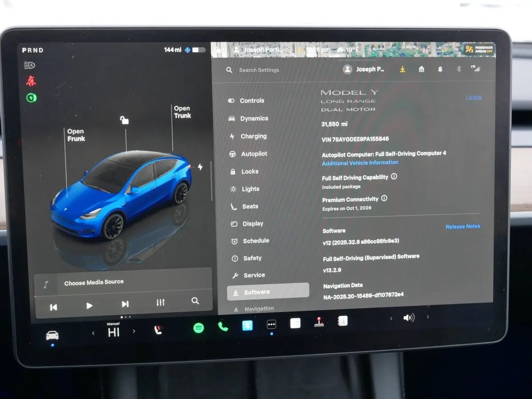Open the notifications bell
532x399 pixels.
click(x=440, y=69)
